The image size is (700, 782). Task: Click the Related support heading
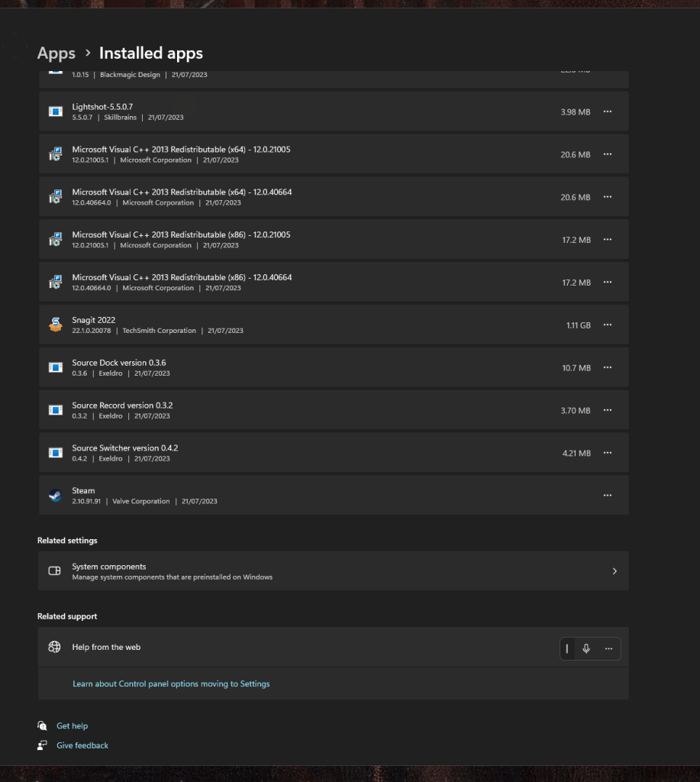(x=67, y=616)
